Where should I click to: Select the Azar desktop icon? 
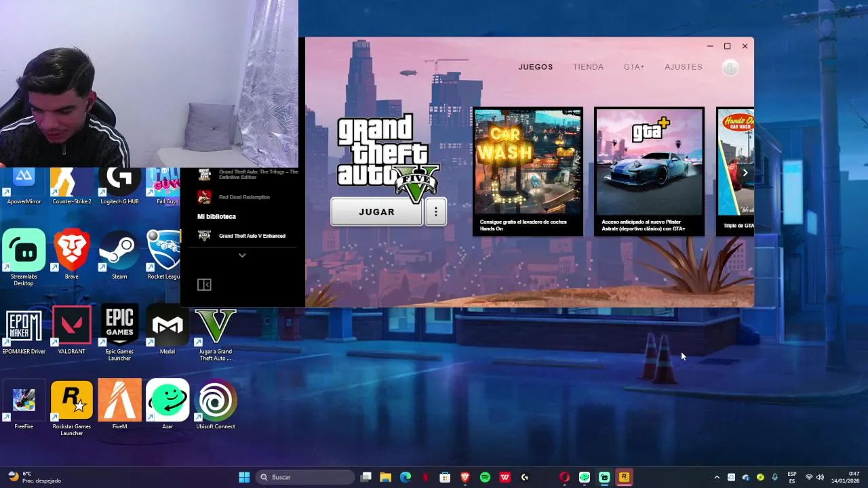tap(167, 405)
